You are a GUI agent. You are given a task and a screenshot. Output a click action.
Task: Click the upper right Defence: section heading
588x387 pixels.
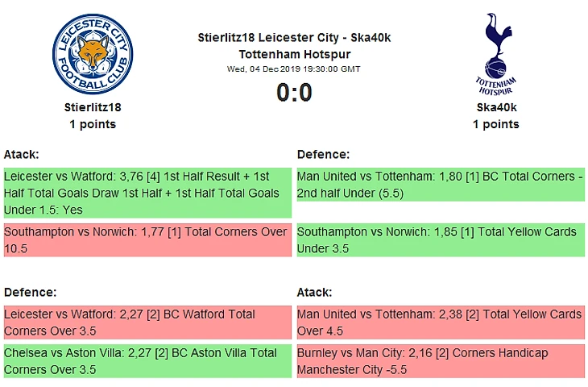click(x=323, y=154)
